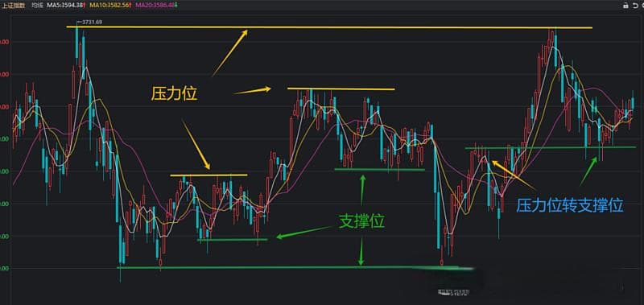Select the topmost long yellow resistance line
644x305 pixels.
329,27
